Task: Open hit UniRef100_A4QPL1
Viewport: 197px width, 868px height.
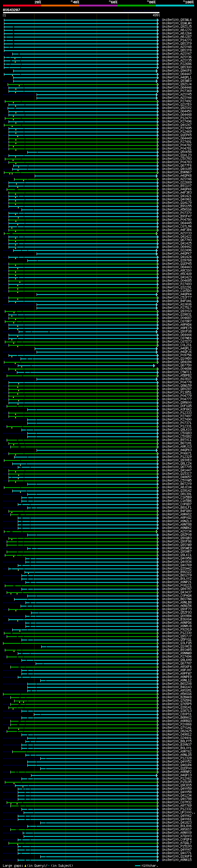Action: pyautogui.click(x=176, y=78)
